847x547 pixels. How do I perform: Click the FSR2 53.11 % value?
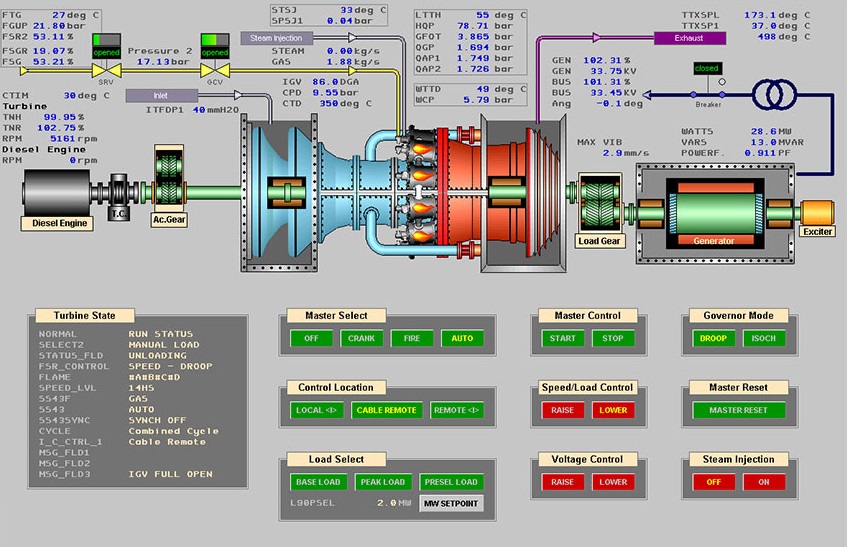tap(52, 37)
